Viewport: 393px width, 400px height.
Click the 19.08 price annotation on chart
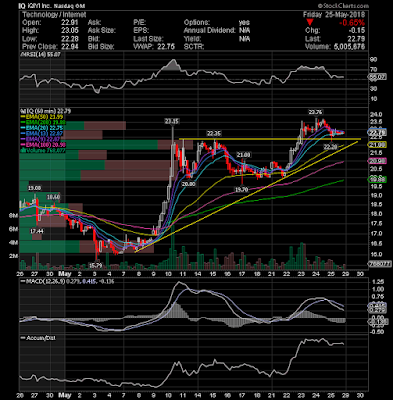pos(34,188)
